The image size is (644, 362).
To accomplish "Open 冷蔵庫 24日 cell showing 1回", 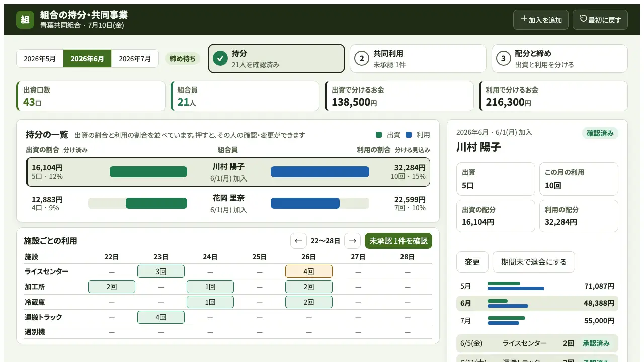I will (x=210, y=302).
